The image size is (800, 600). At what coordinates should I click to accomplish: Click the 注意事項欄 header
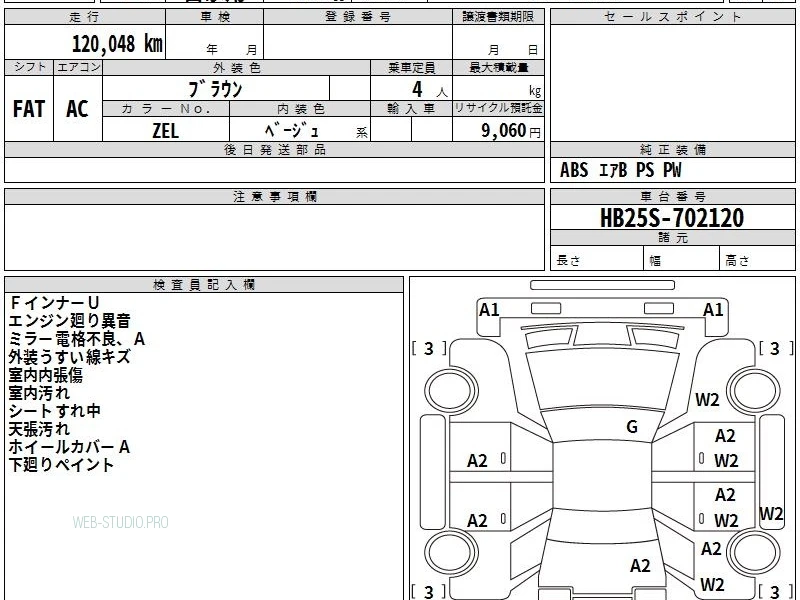point(274,196)
